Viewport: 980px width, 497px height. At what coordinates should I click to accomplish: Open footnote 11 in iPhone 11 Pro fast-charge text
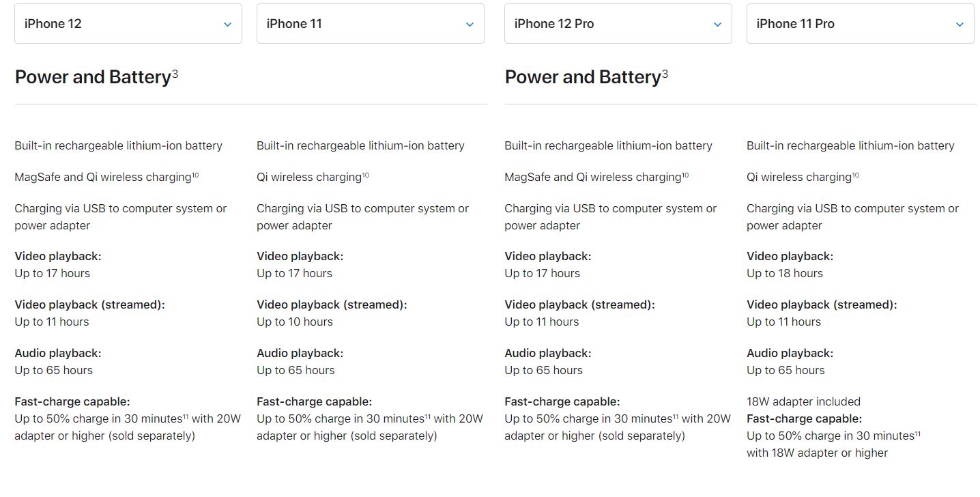pyautogui.click(x=917, y=434)
